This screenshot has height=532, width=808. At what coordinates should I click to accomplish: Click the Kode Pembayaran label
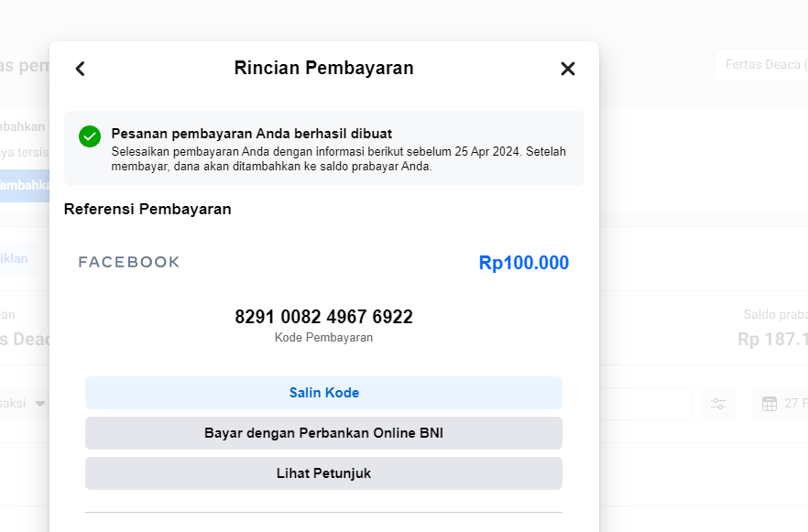[x=323, y=338]
